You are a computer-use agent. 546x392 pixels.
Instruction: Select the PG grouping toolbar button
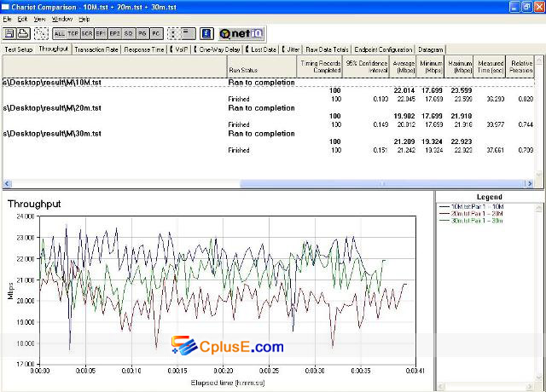(142, 34)
